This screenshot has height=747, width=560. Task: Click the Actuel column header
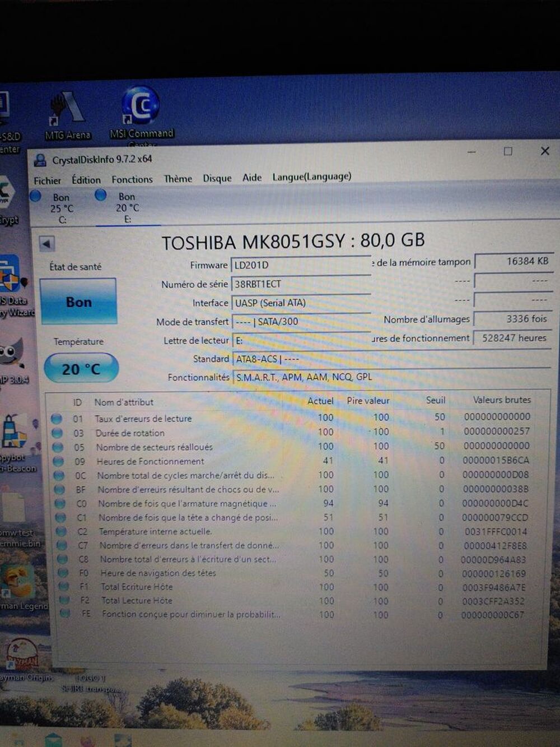(x=320, y=401)
